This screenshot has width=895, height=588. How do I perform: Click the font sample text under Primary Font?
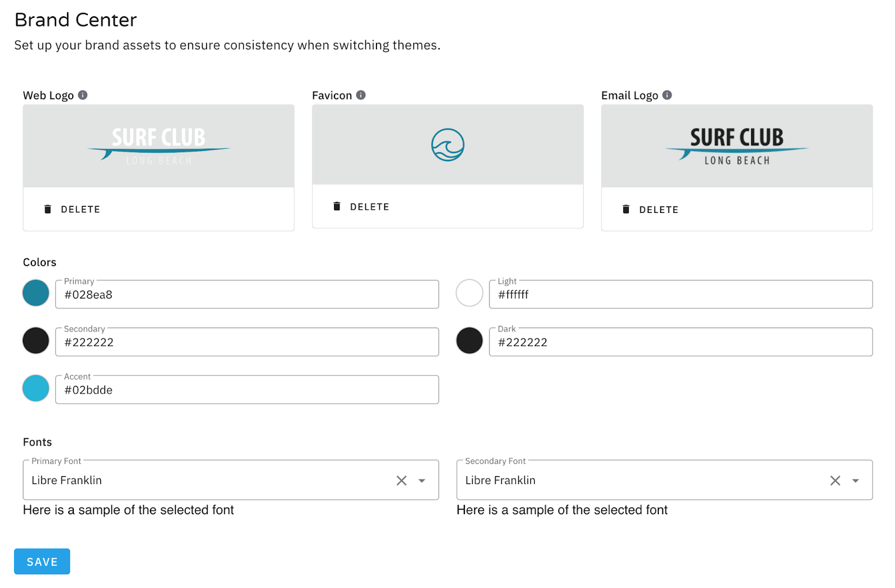coord(129,510)
